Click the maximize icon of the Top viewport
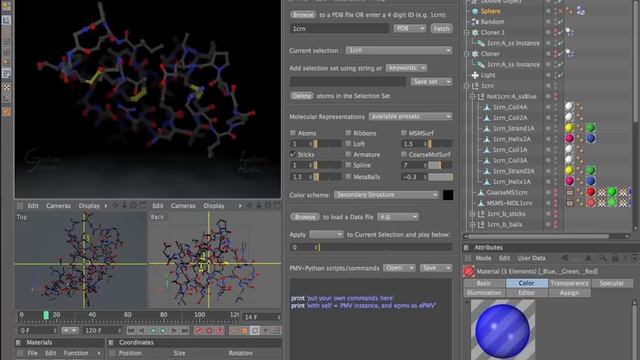 [x=142, y=205]
